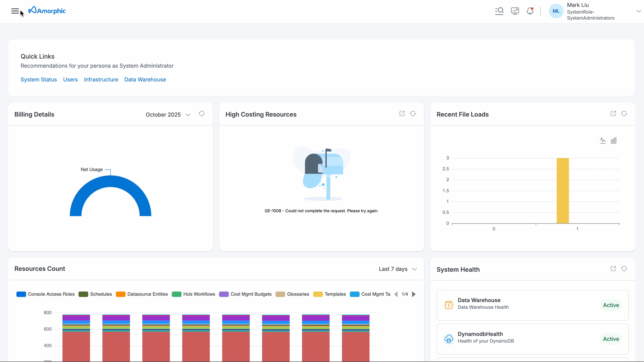Open the System Status quick link
The height and width of the screenshot is (362, 644).
(x=39, y=80)
